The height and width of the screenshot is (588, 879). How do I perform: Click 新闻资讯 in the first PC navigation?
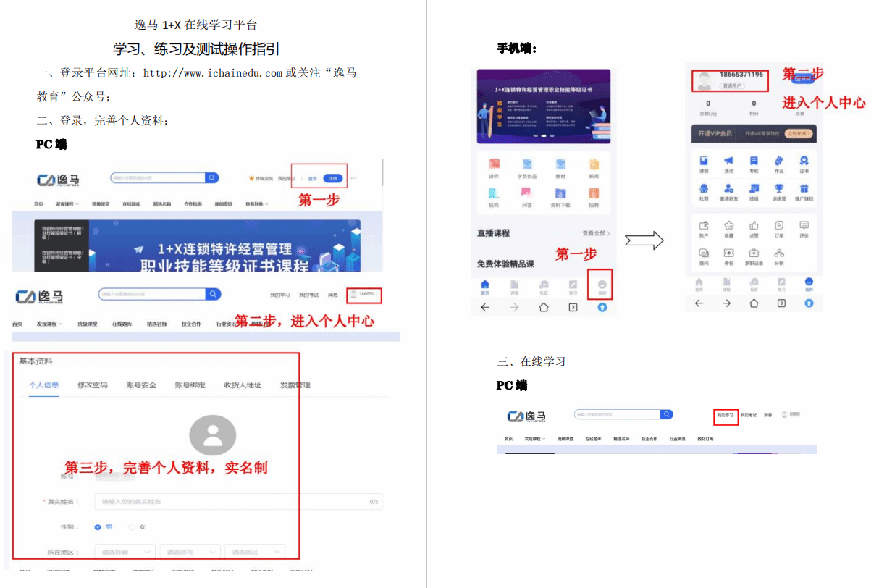tap(224, 204)
